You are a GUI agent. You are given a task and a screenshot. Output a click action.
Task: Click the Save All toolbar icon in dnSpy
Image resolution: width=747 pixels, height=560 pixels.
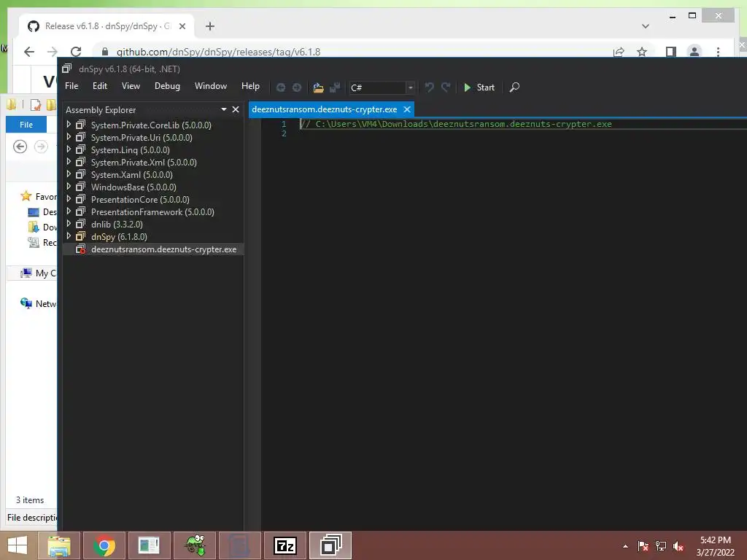[x=335, y=87]
